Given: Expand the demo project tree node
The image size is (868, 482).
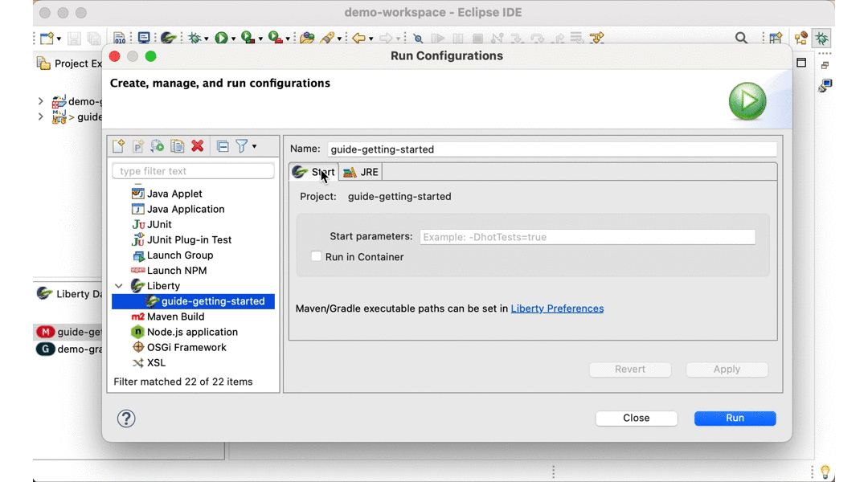Looking at the screenshot, I should point(40,101).
